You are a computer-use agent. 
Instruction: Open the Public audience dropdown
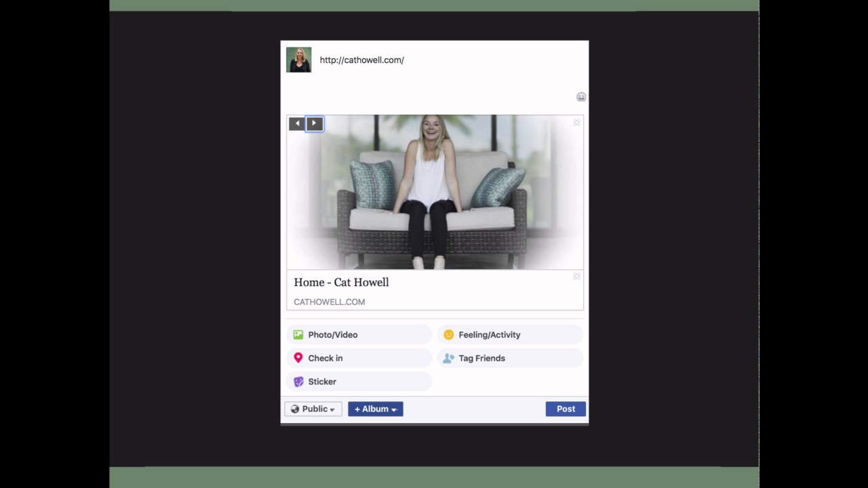[x=313, y=409]
